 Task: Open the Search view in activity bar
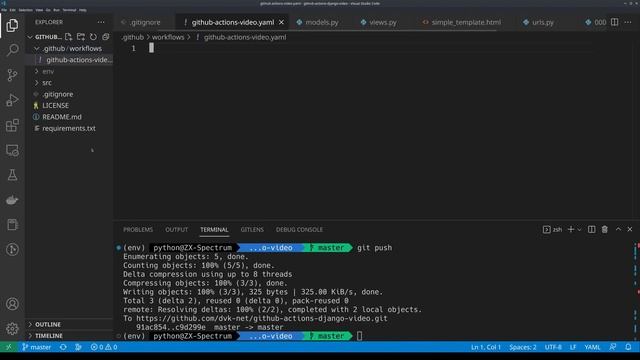point(12,50)
